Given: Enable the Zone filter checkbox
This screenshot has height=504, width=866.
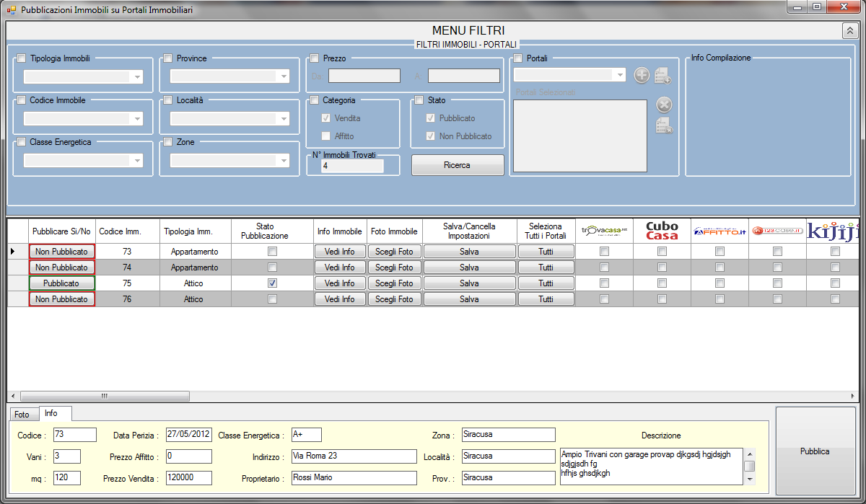Looking at the screenshot, I should coord(168,142).
